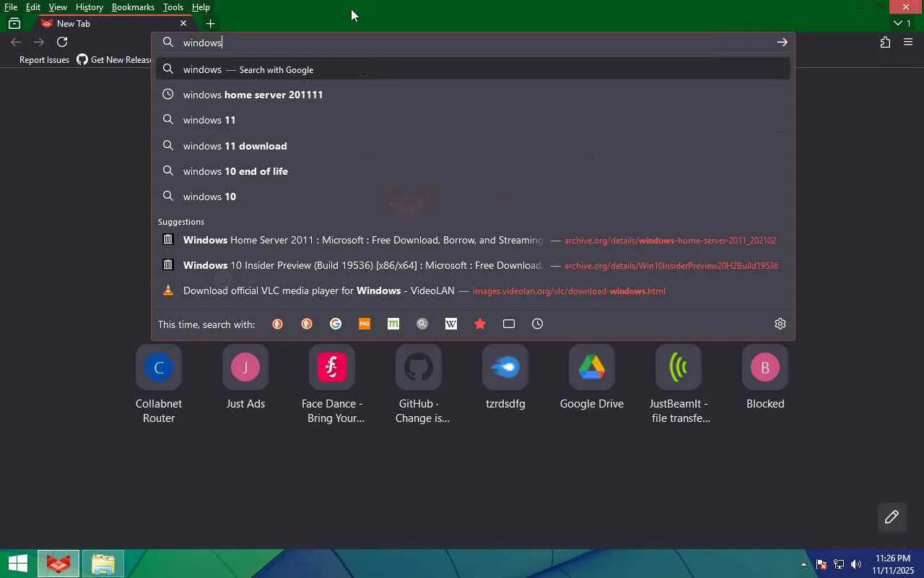Open the GitHub shortcut tile

(419, 384)
